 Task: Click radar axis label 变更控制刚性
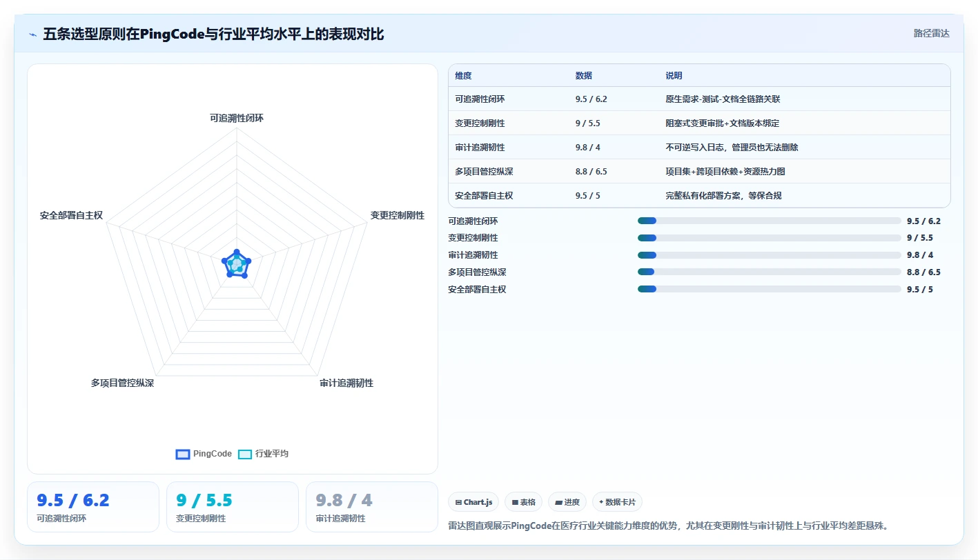[x=398, y=216]
